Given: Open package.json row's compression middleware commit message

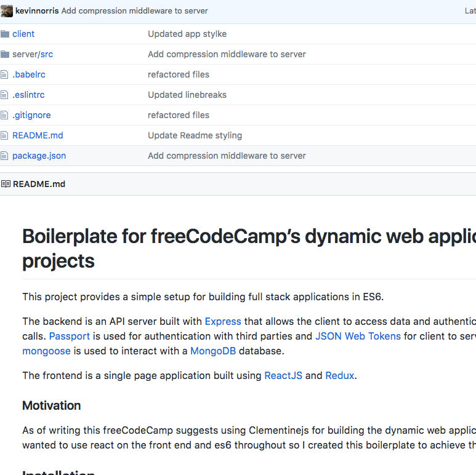Looking at the screenshot, I should click(x=227, y=156).
